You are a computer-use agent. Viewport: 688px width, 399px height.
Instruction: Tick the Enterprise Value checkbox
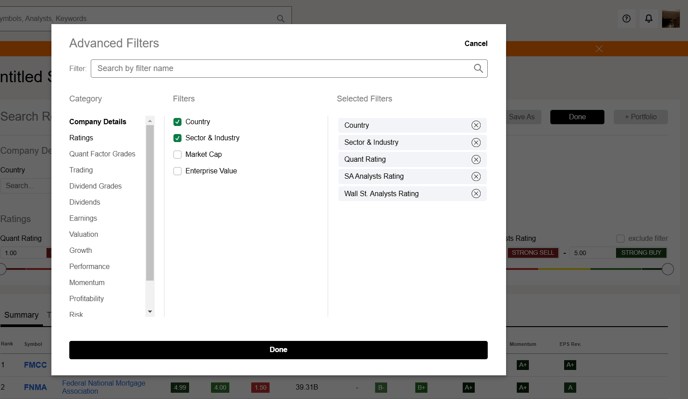(177, 171)
